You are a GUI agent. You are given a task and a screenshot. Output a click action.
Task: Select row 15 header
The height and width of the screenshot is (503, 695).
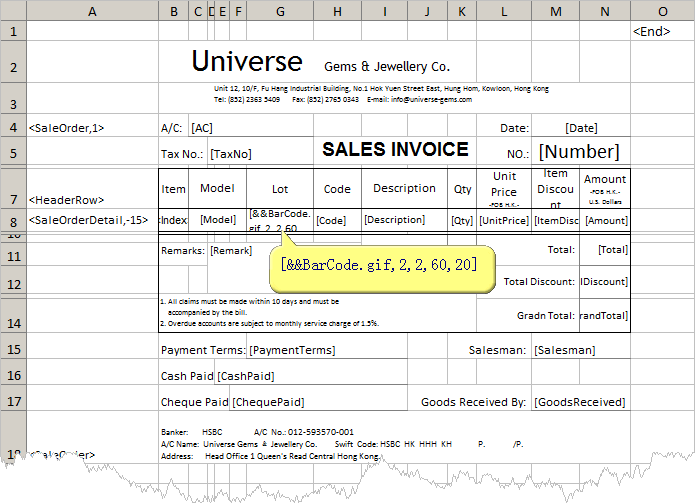click(x=14, y=350)
